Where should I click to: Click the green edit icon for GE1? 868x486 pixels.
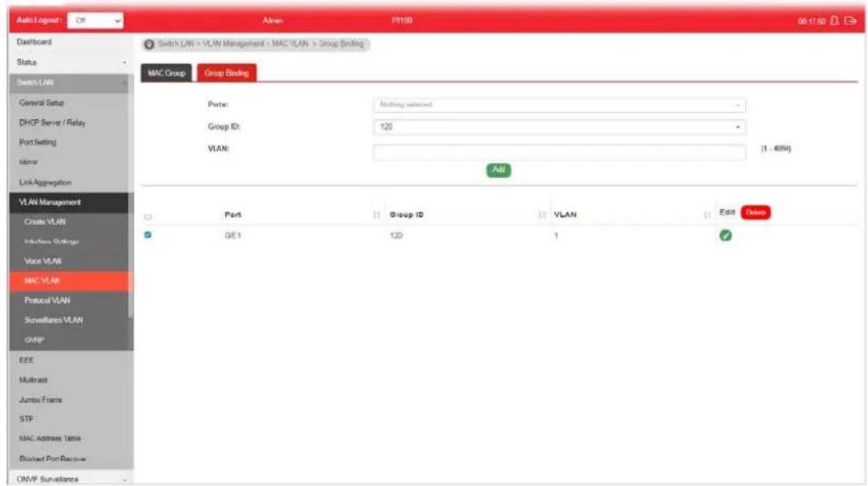725,235
